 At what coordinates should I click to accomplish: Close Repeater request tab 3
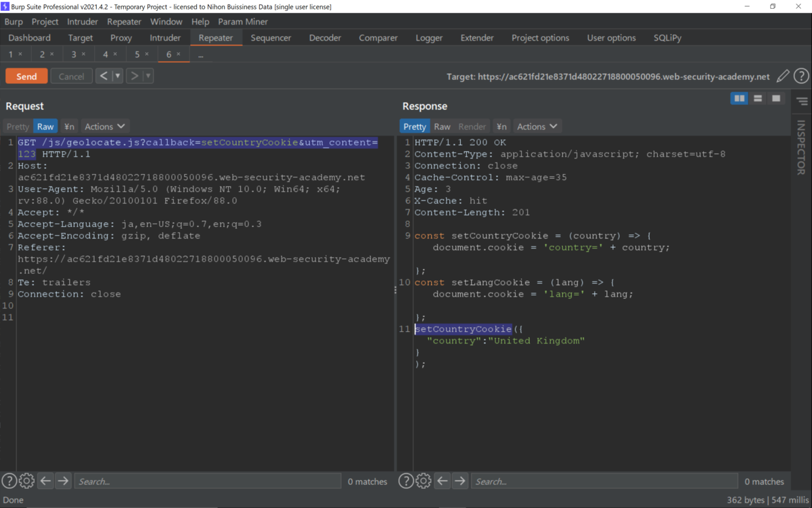coord(85,54)
